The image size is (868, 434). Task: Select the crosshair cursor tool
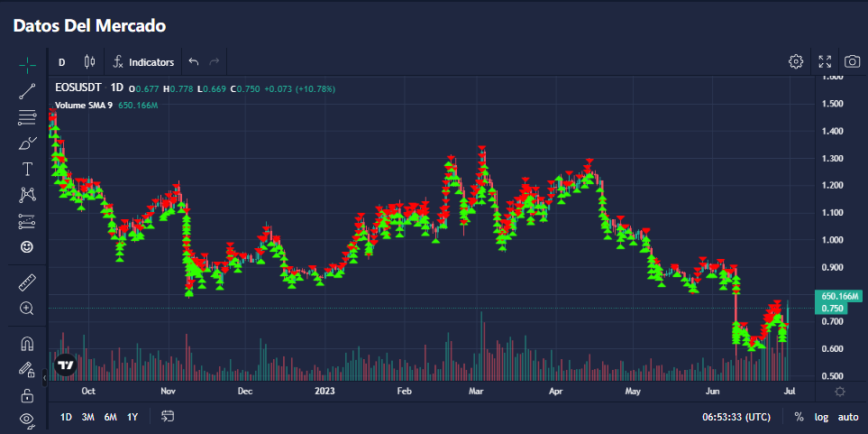coord(27,64)
